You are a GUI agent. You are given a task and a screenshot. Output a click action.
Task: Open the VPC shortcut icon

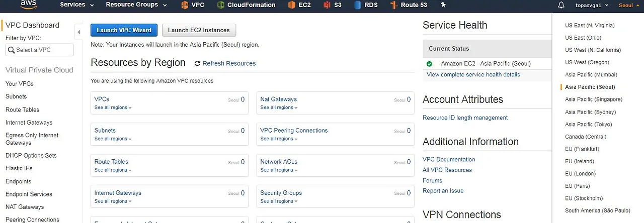pos(185,5)
